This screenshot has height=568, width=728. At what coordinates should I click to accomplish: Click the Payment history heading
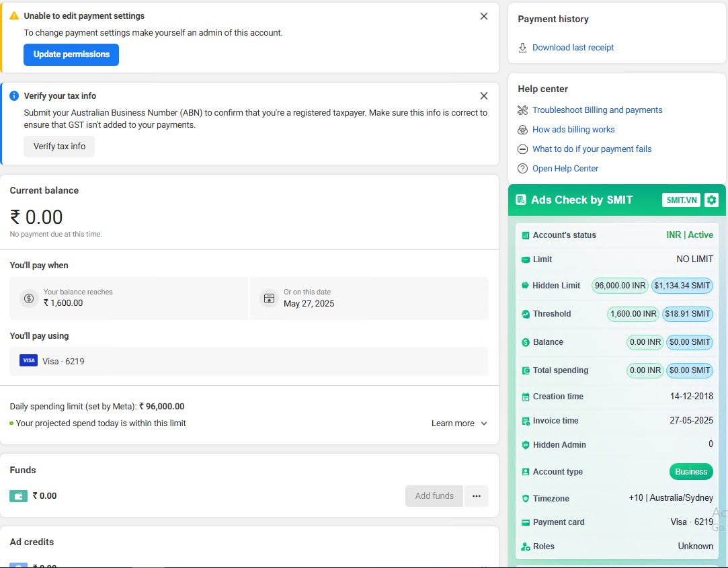point(553,19)
